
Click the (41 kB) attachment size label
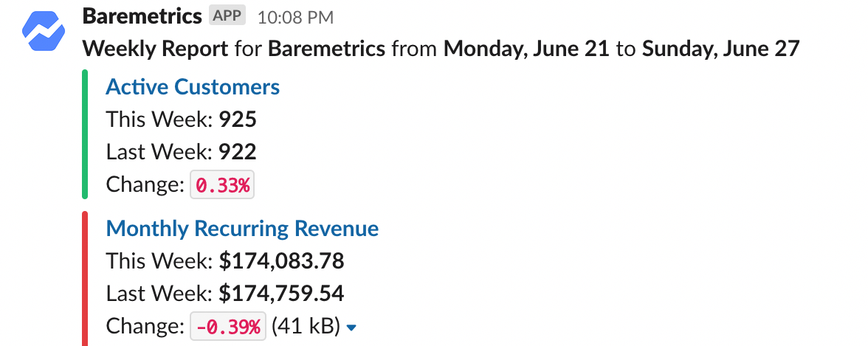(x=305, y=326)
